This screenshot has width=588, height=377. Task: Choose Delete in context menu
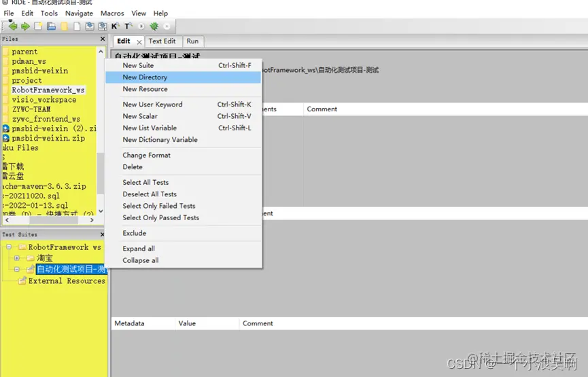tap(184, 167)
